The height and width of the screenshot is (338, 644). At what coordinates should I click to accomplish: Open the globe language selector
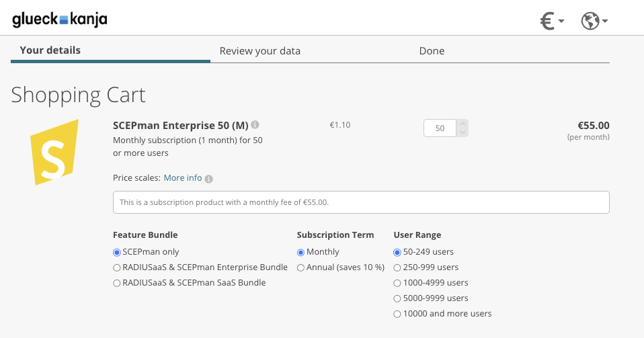(594, 22)
